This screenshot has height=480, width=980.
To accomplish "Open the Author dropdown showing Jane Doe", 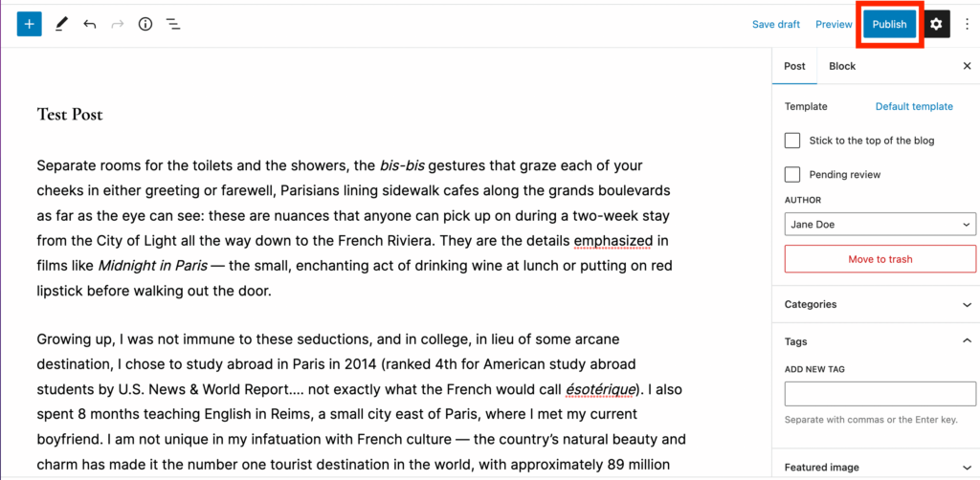I will (880, 224).
